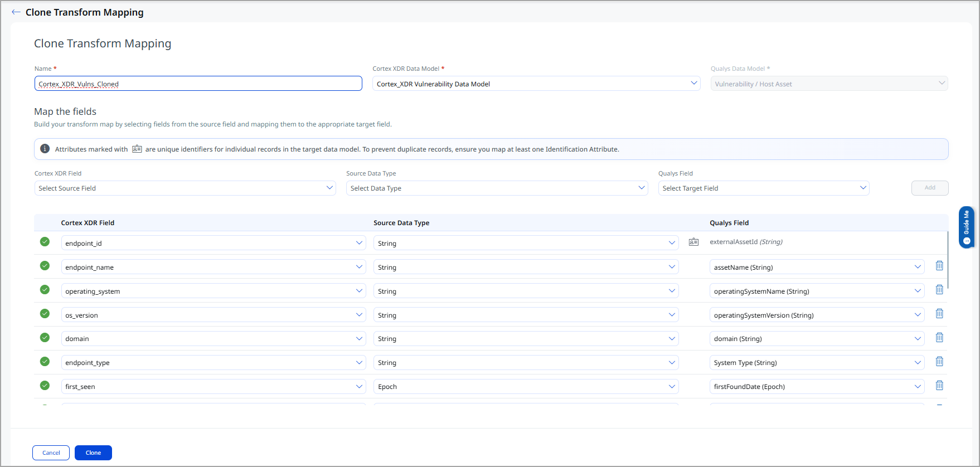Remove the os_version mapping with trash icon
This screenshot has width=980, height=467.
point(939,314)
